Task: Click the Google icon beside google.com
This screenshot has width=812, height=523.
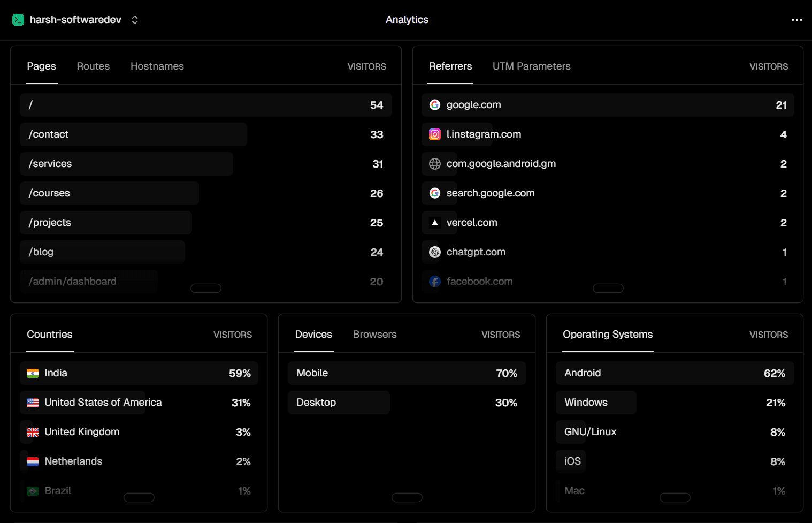Action: point(435,105)
